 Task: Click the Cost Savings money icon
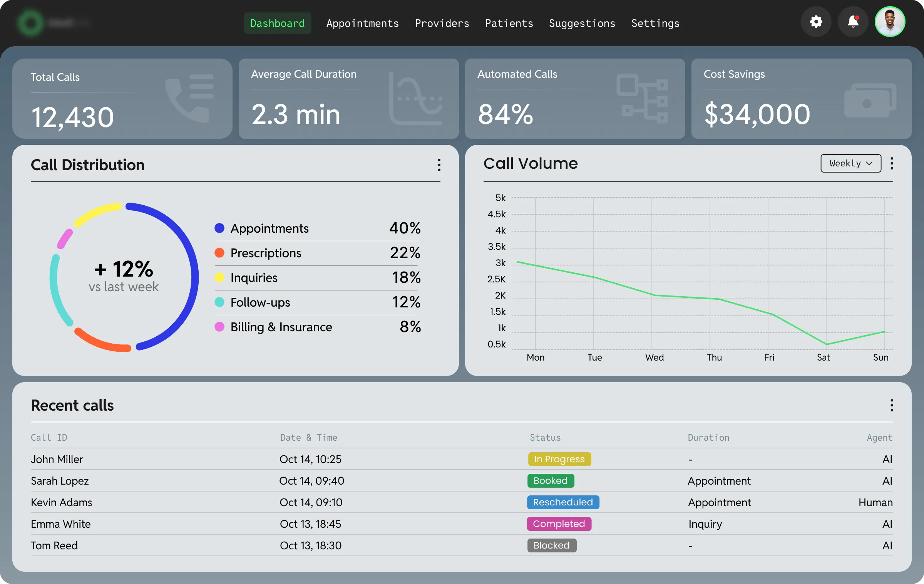pyautogui.click(x=870, y=101)
